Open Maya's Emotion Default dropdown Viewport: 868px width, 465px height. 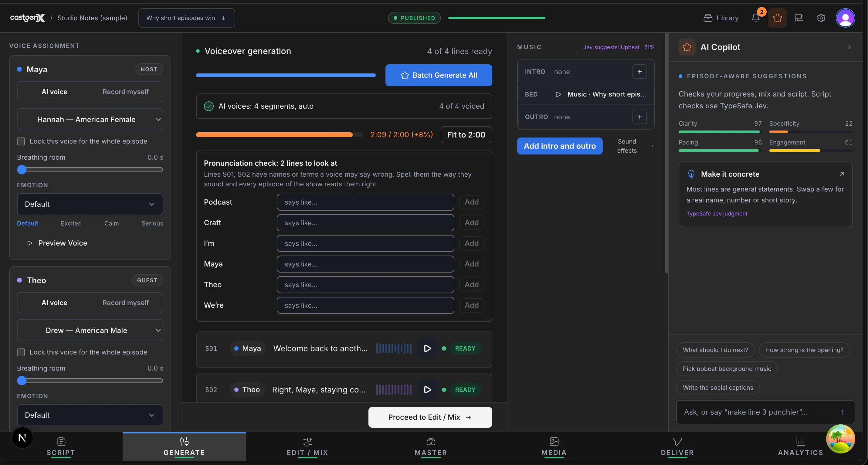(x=90, y=204)
